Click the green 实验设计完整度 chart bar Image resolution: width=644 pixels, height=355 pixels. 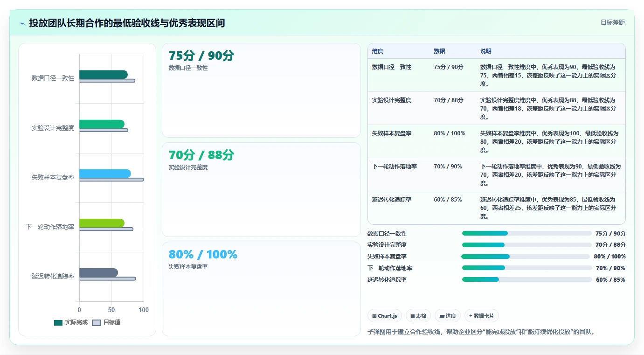coord(102,124)
